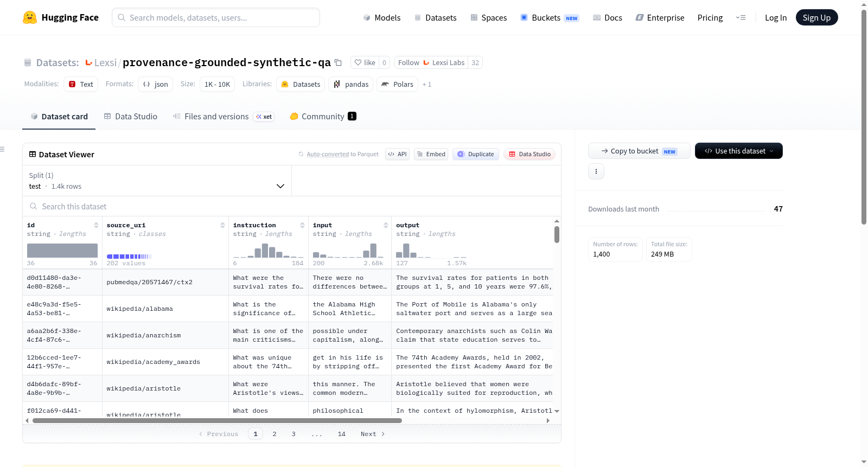Click the Datasets library tag
This screenshot has width=868, height=467.
[x=301, y=84]
